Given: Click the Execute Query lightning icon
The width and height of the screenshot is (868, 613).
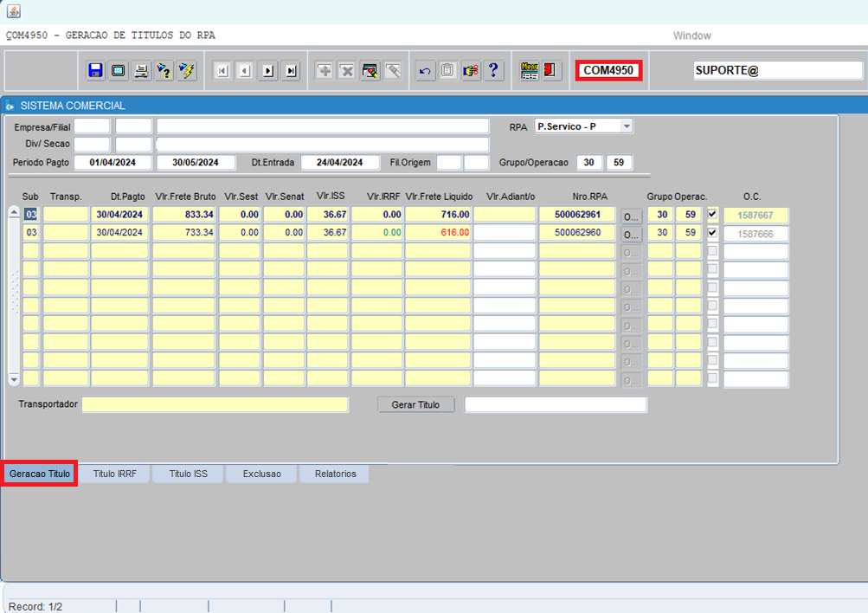Looking at the screenshot, I should 187,71.
